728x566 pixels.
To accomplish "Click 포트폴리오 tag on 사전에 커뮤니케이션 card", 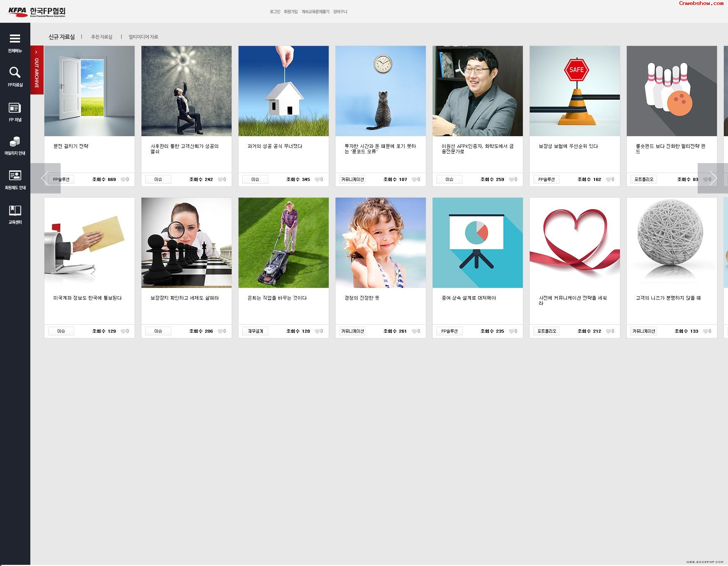I will 546,331.
